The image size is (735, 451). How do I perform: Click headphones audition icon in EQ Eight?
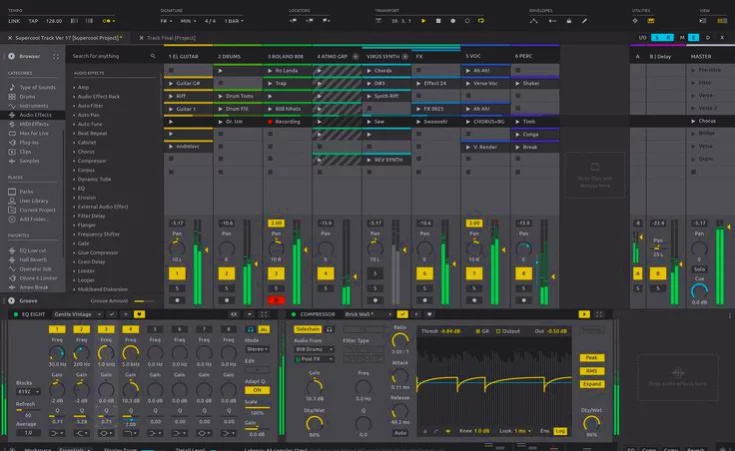click(251, 330)
